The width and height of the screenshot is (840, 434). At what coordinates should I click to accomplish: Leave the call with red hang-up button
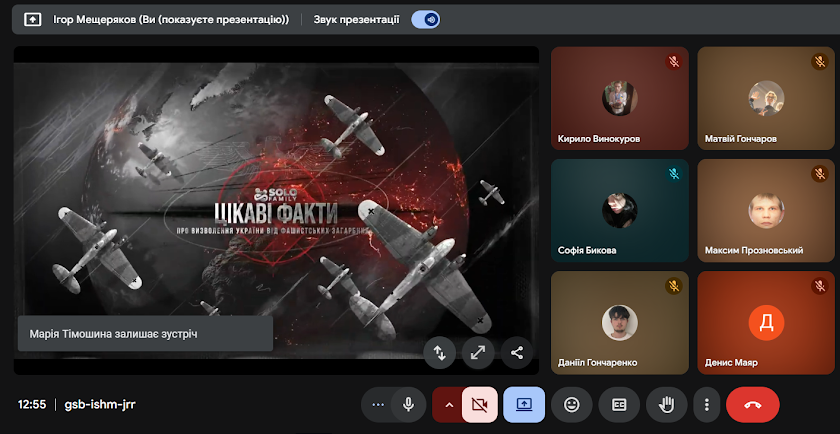coord(752,404)
